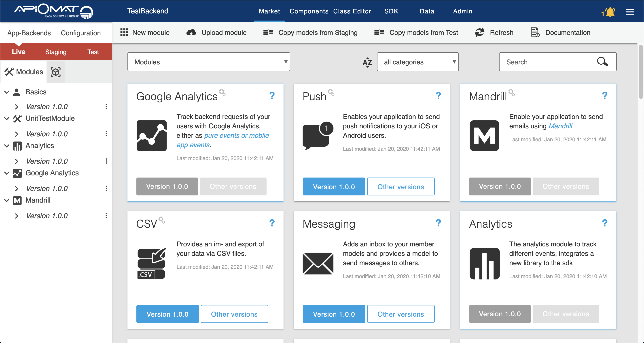Open the Modules dropdown
Image resolution: width=644 pixels, height=343 pixels.
208,62
